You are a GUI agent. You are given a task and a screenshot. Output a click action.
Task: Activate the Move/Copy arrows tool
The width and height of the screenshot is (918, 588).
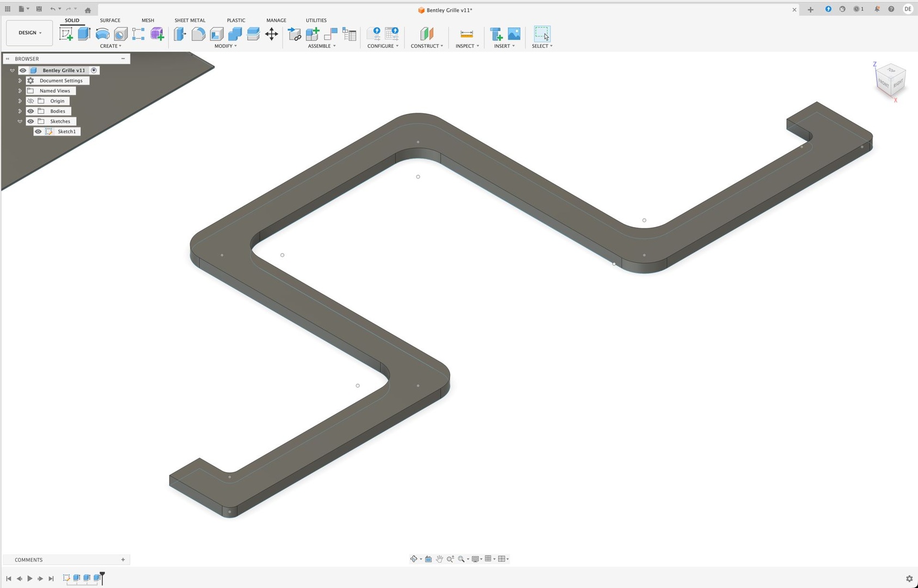click(271, 34)
